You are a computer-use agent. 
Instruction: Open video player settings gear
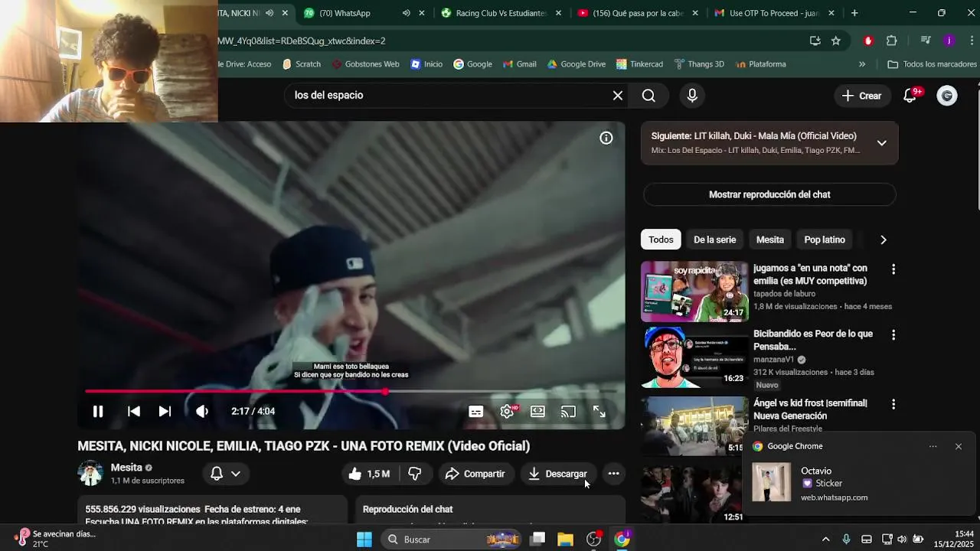point(507,412)
